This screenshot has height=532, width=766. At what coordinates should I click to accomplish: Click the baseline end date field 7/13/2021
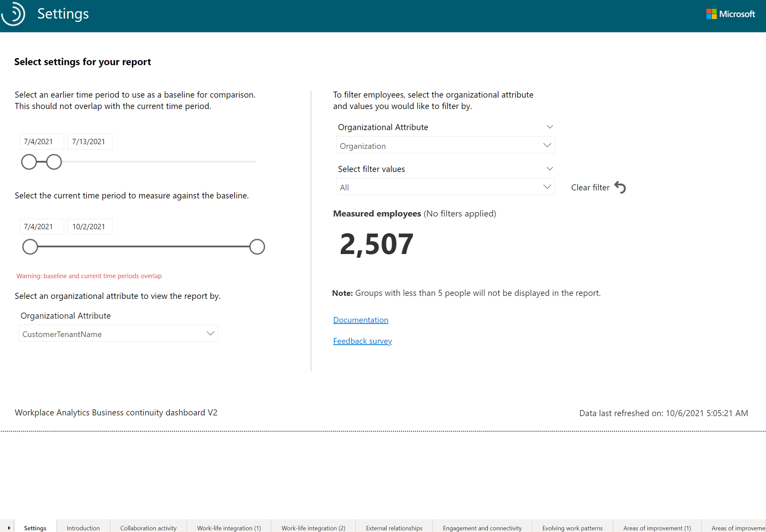pos(90,142)
